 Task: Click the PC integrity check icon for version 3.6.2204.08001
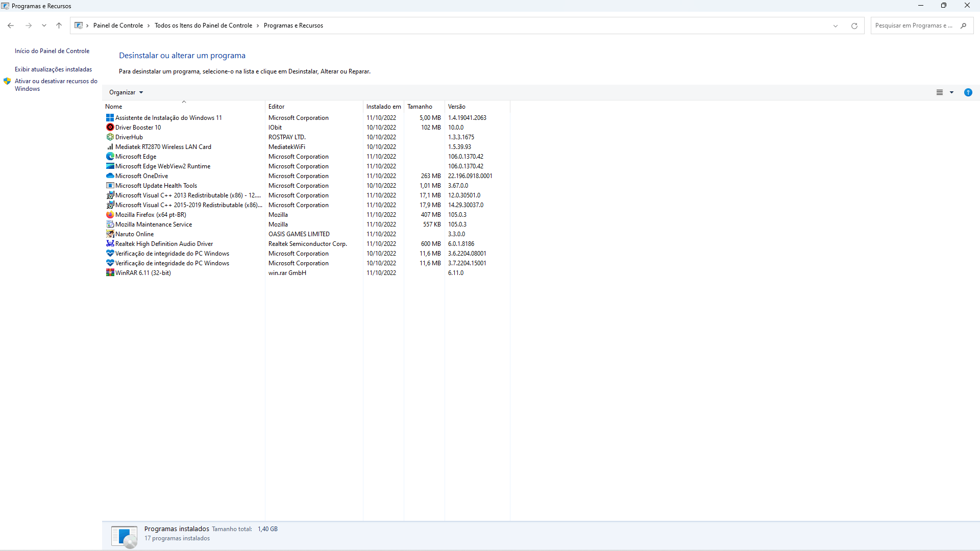(x=110, y=254)
